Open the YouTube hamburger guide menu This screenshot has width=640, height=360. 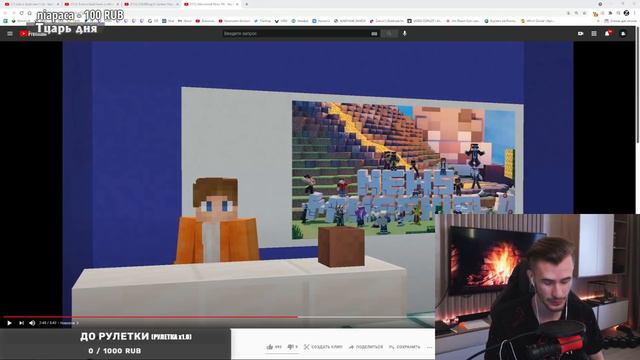pyautogui.click(x=10, y=33)
